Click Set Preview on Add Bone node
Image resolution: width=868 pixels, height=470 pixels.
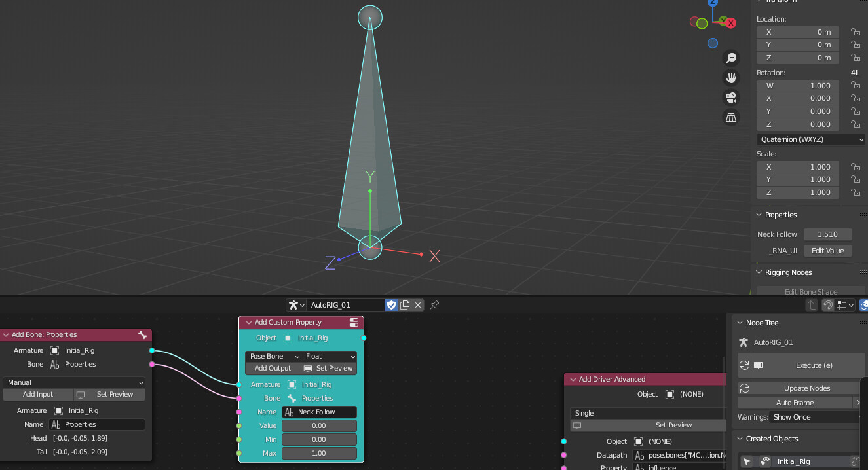[109, 394]
